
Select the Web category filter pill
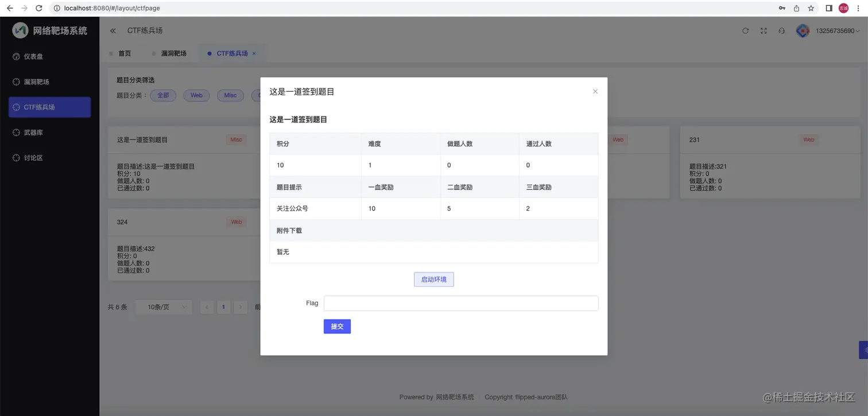click(x=196, y=95)
